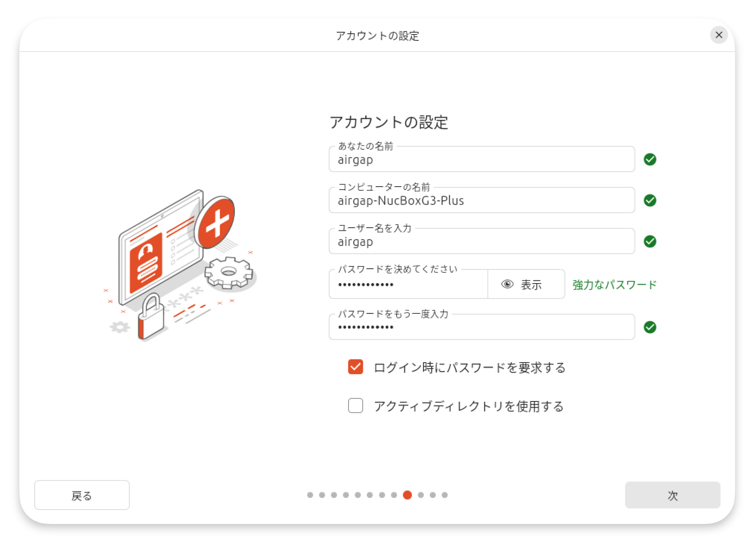
Task: Click the active orange page indicator dot
Action: click(407, 495)
